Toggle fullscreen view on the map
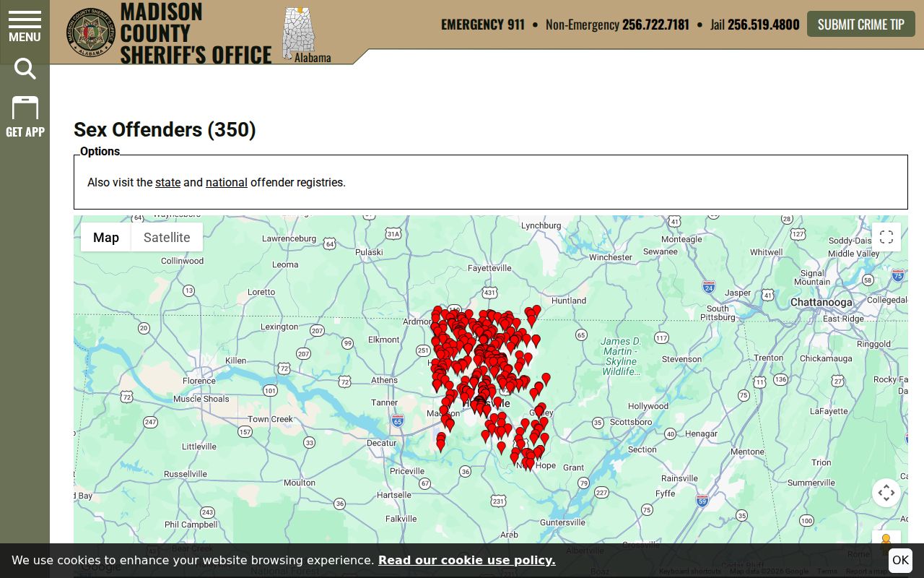The width and height of the screenshot is (924, 578). tap(886, 237)
